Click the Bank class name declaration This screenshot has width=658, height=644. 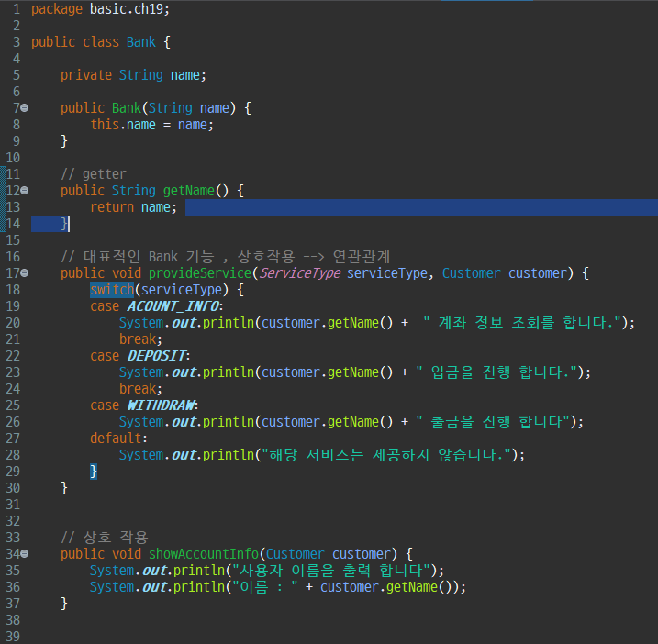(x=141, y=42)
